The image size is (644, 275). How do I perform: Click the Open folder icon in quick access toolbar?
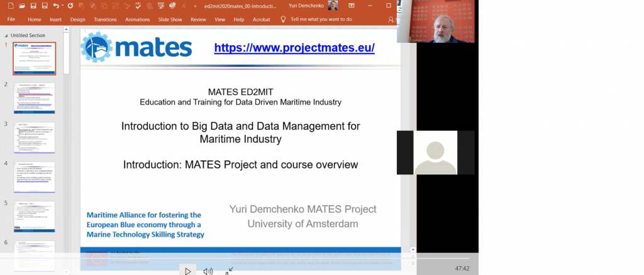(x=21, y=6)
